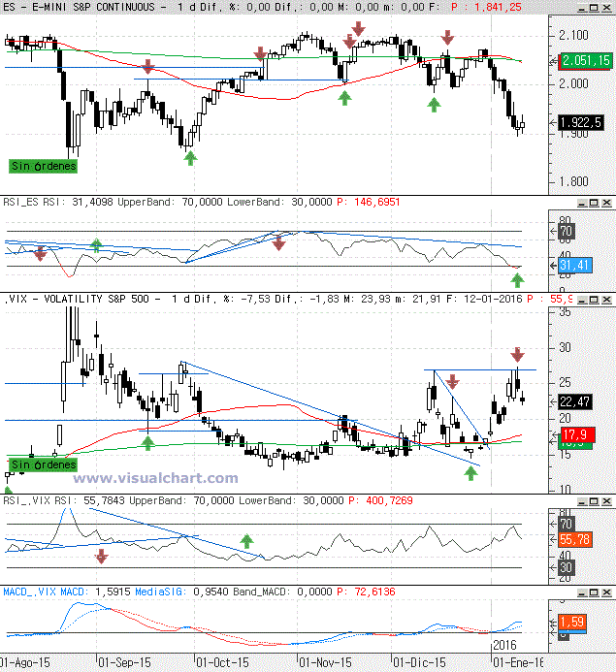616x672 pixels.
Task: Click the 01-Sep-15 date axis label
Action: click(x=124, y=662)
